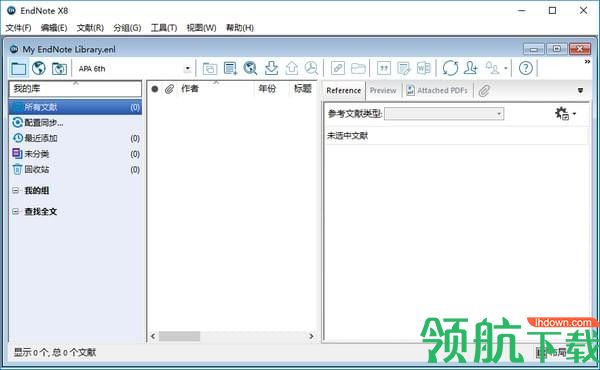Sort by read status dot column
This screenshot has height=370, width=600.
click(155, 89)
